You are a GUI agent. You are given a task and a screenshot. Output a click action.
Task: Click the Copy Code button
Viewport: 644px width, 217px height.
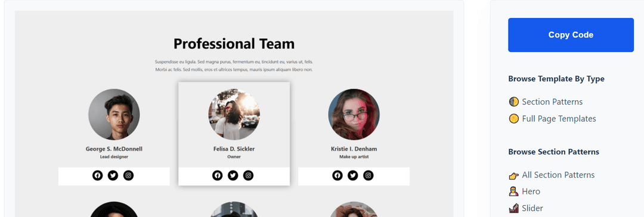[x=571, y=35]
